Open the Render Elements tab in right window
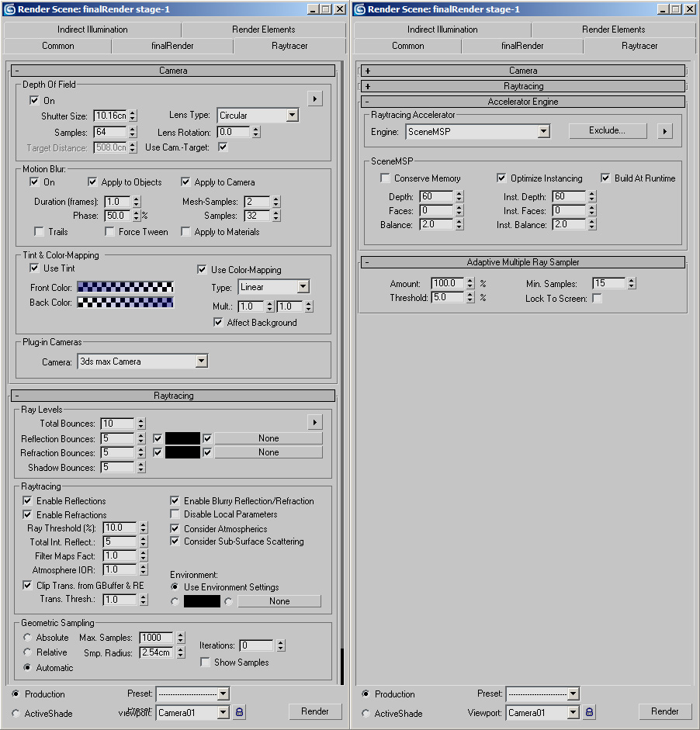This screenshot has width=700, height=730. coord(613,29)
